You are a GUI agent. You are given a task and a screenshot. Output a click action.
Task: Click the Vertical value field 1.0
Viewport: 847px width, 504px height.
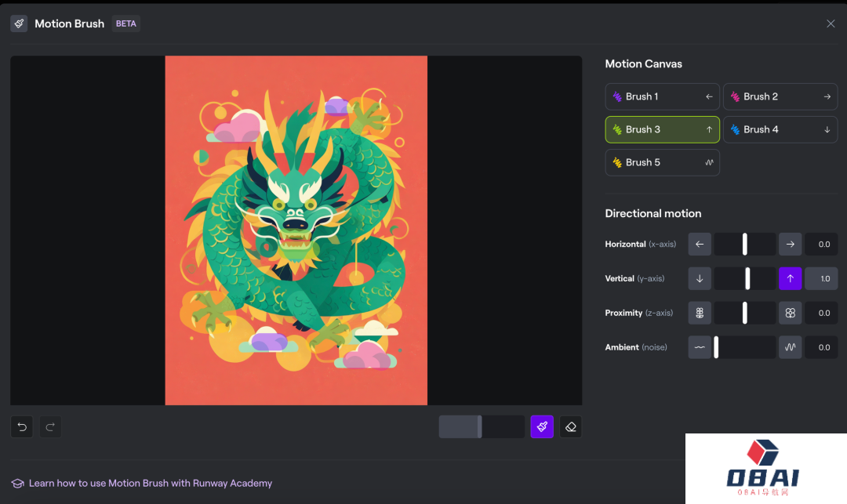[821, 278]
